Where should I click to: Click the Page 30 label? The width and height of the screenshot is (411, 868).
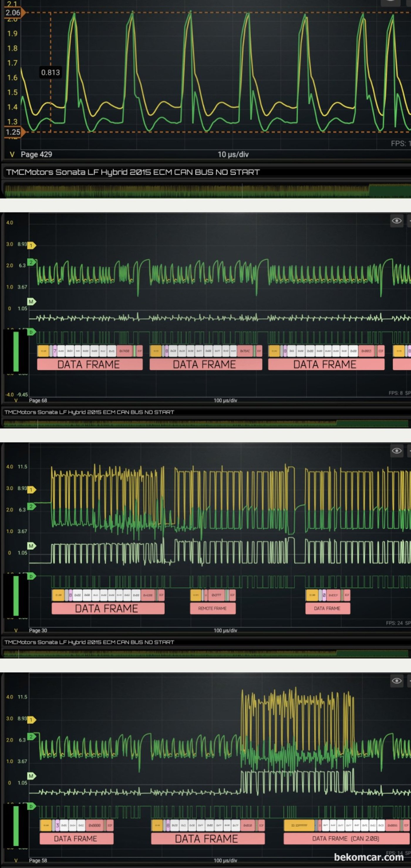38,630
